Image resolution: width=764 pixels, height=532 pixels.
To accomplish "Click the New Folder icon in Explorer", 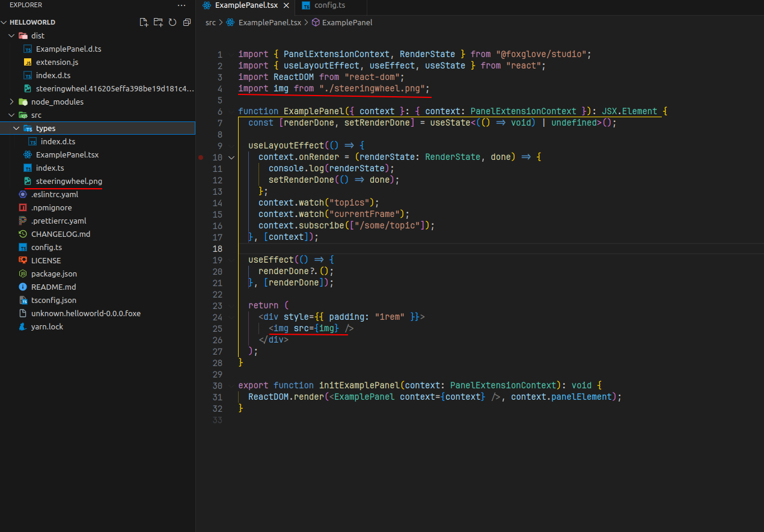I will [x=158, y=22].
